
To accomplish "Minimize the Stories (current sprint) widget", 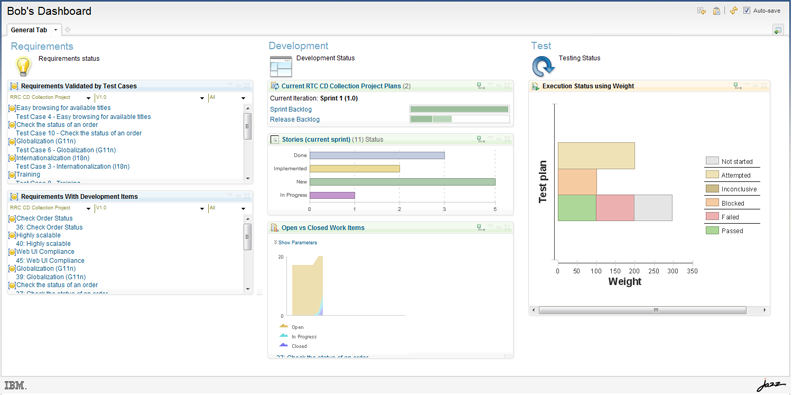I will (499, 139).
